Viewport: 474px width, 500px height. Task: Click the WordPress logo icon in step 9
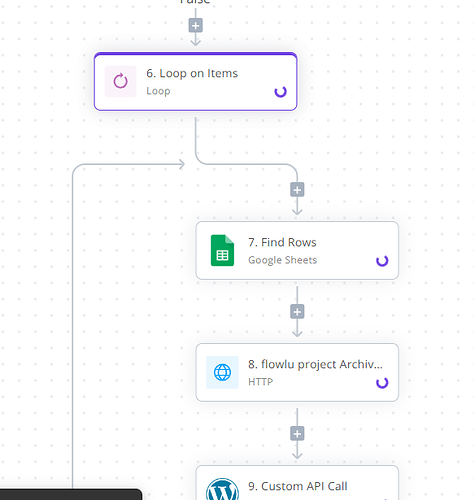(x=222, y=489)
